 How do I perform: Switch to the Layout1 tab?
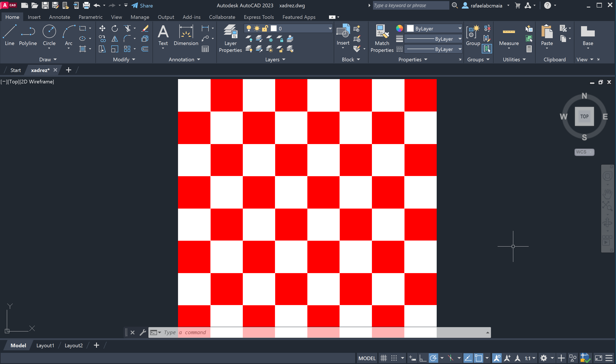click(x=45, y=345)
